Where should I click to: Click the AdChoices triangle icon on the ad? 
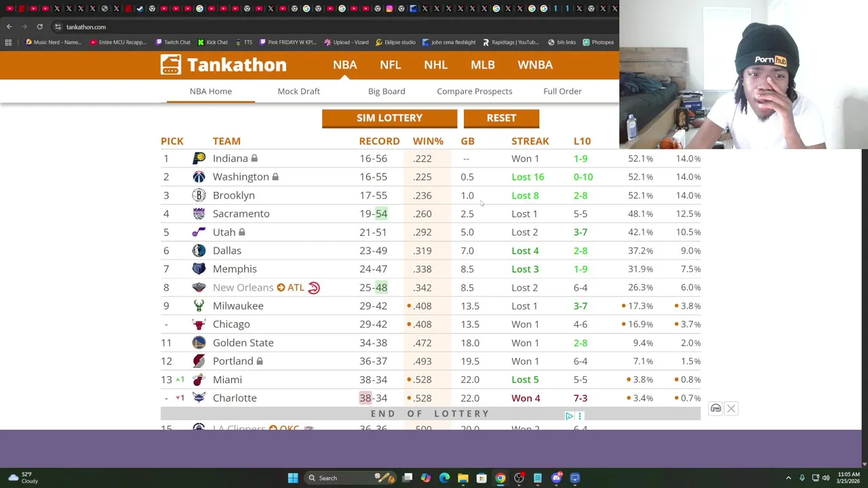point(570,416)
